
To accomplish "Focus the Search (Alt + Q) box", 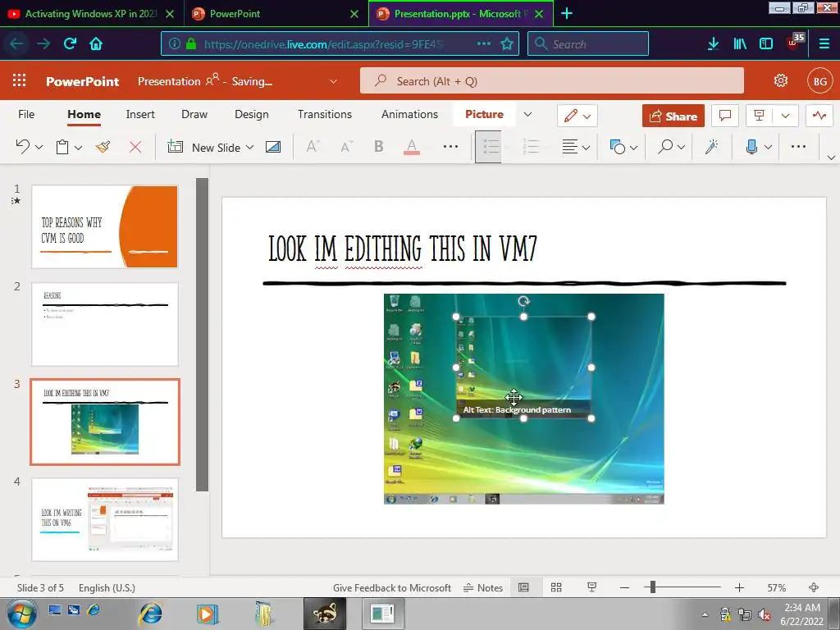I will pos(552,81).
